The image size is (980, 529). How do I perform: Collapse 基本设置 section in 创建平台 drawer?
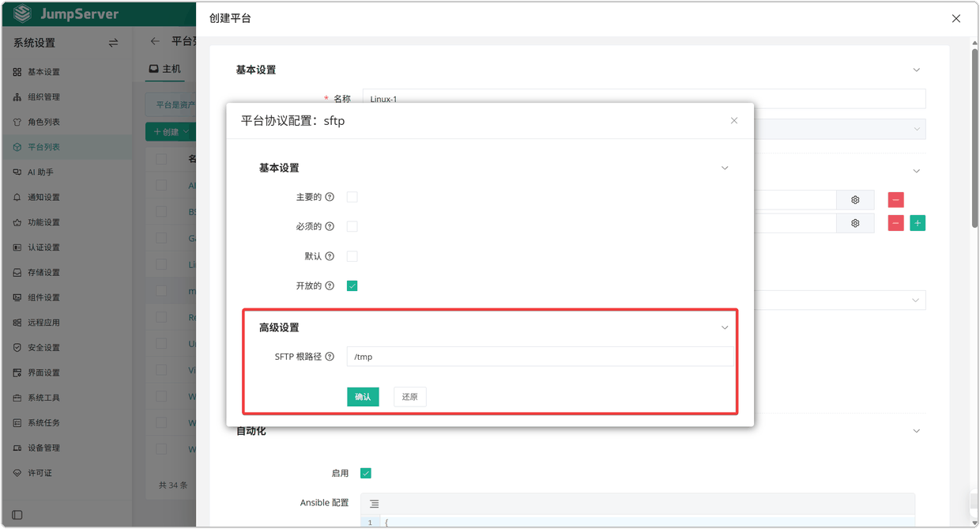pyautogui.click(x=917, y=70)
